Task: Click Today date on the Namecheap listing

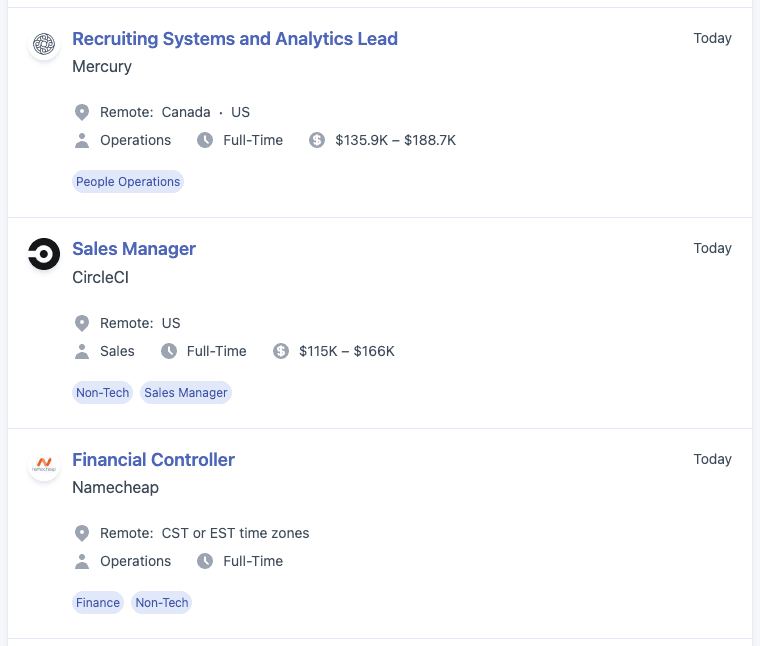Action: (712, 459)
